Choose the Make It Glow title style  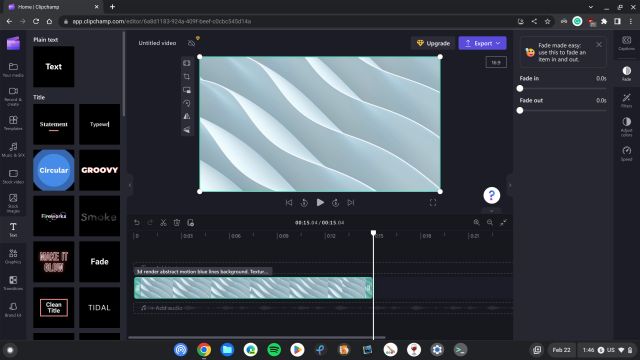pos(53,262)
